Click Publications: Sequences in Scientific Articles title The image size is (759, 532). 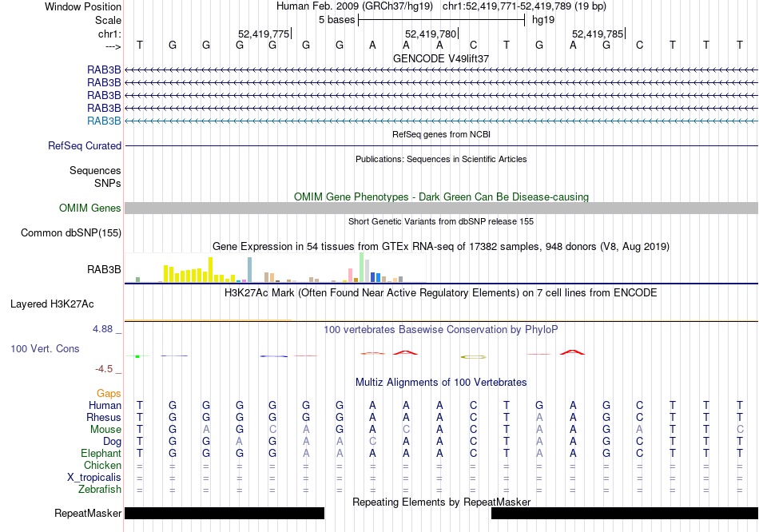(x=441, y=159)
